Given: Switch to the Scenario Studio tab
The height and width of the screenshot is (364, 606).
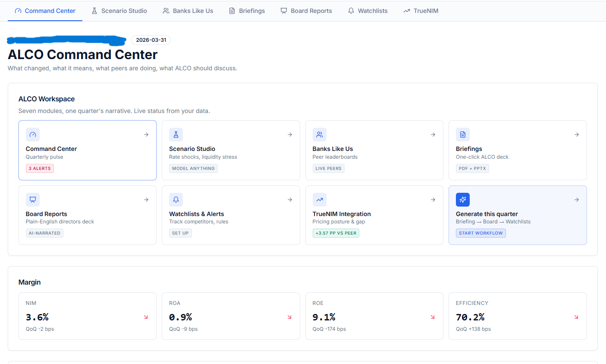Looking at the screenshot, I should (x=119, y=11).
